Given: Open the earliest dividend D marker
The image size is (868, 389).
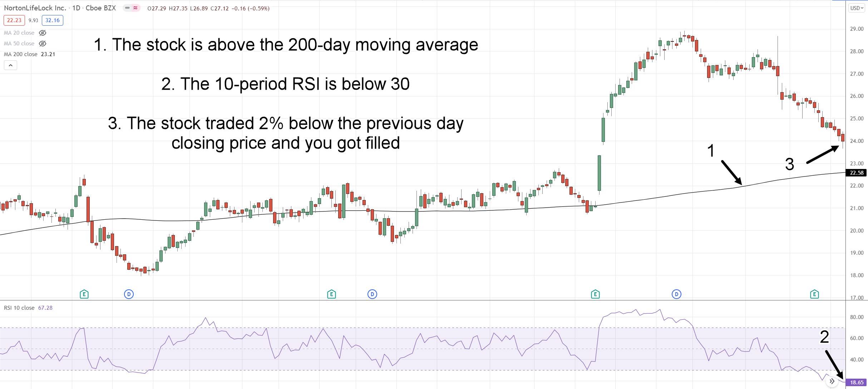Looking at the screenshot, I should point(129,294).
